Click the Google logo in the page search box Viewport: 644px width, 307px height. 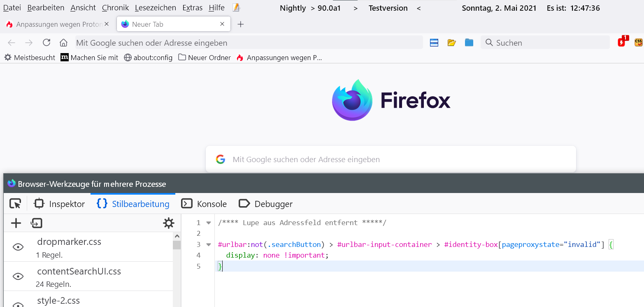tap(221, 159)
